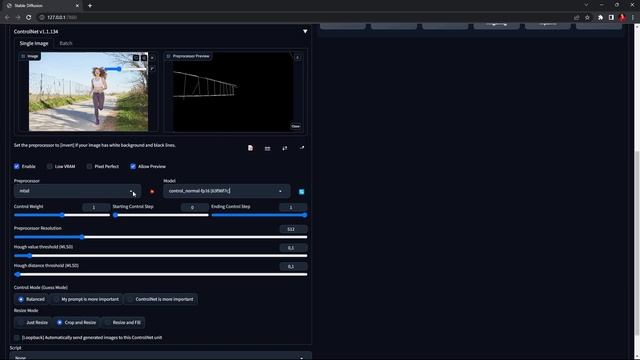Click the browser forward arrow

(x=18, y=17)
